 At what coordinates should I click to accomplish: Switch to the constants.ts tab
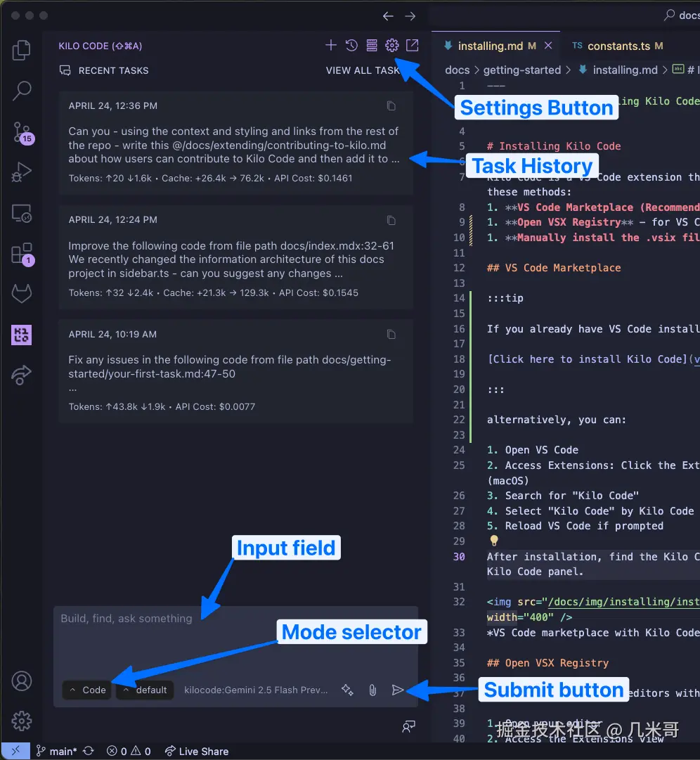point(617,46)
